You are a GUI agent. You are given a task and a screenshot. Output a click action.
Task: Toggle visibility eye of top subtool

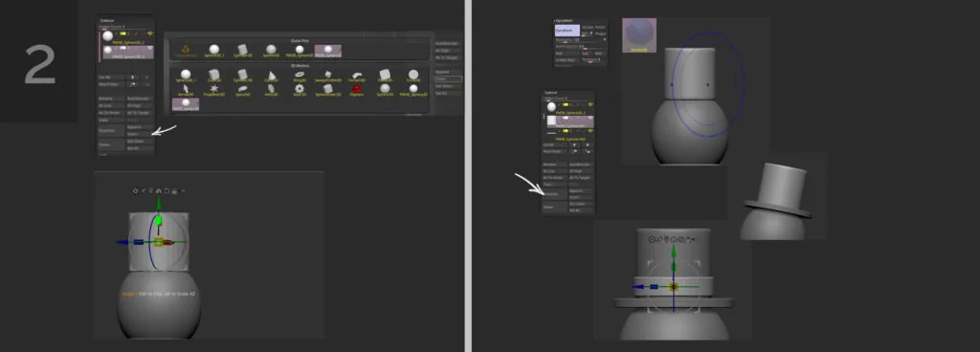tap(150, 33)
